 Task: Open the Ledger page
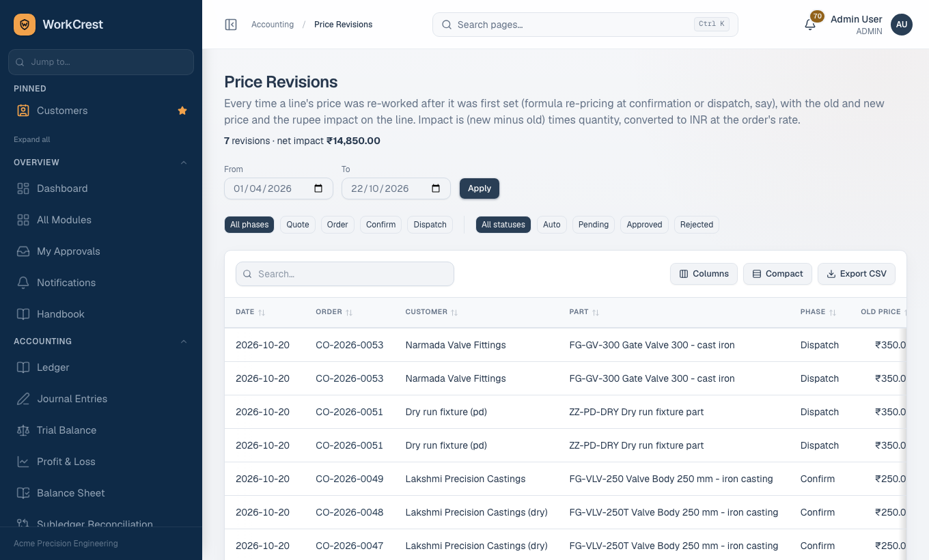pyautogui.click(x=101, y=367)
